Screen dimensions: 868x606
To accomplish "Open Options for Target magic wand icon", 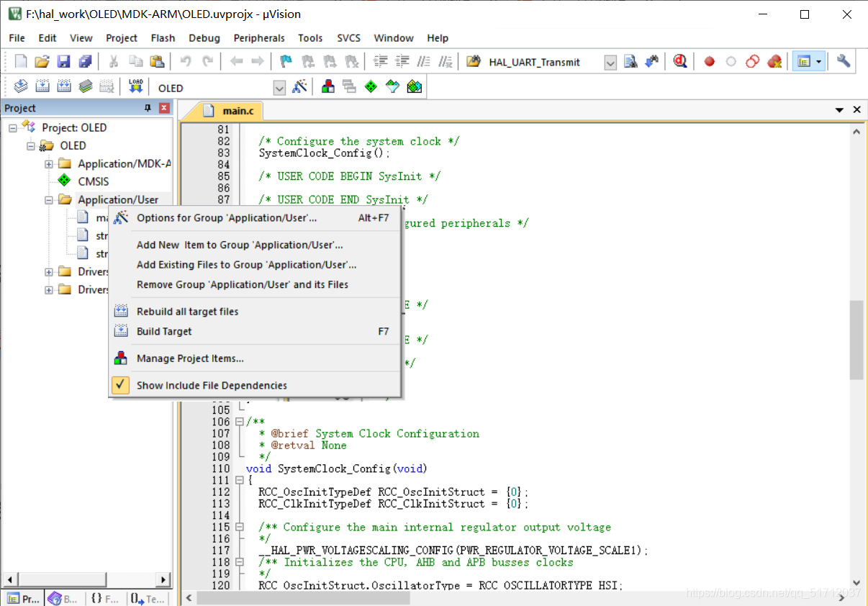I will (x=300, y=87).
